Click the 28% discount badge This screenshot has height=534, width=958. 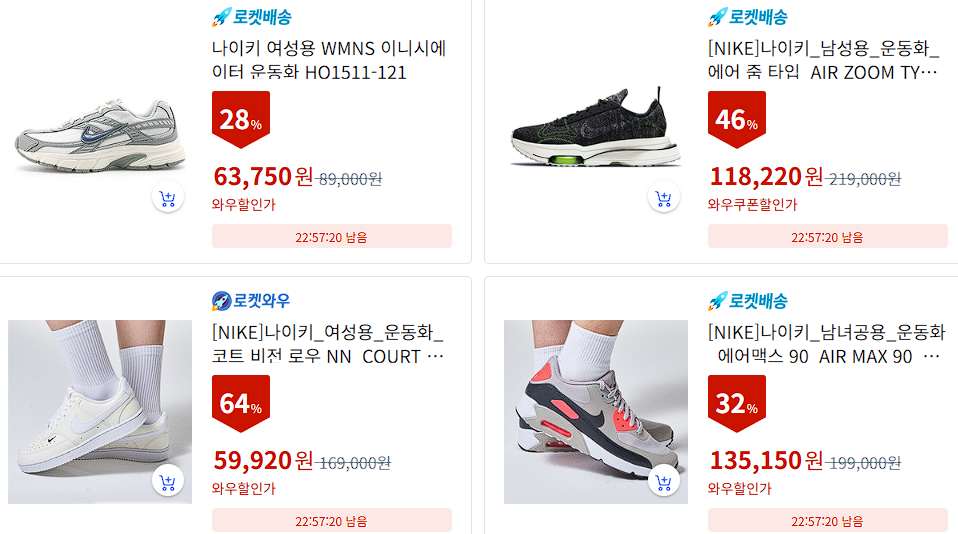241,119
